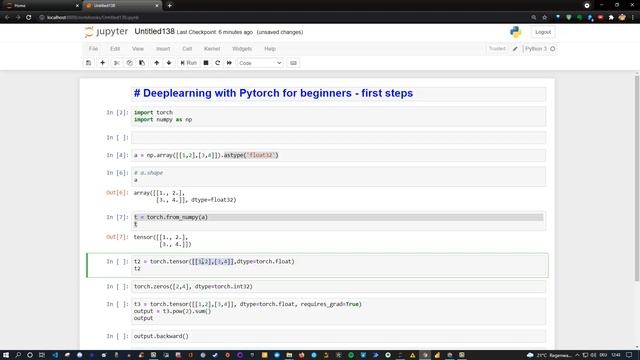Save and checkpoint the notebook
This screenshot has width=640, height=360.
click(89, 63)
